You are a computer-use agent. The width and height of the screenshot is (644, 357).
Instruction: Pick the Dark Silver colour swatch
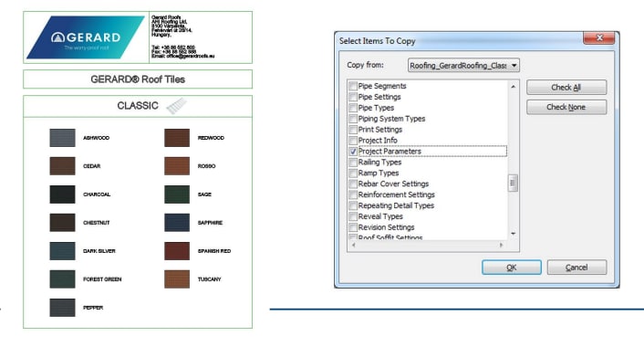pyautogui.click(x=62, y=251)
